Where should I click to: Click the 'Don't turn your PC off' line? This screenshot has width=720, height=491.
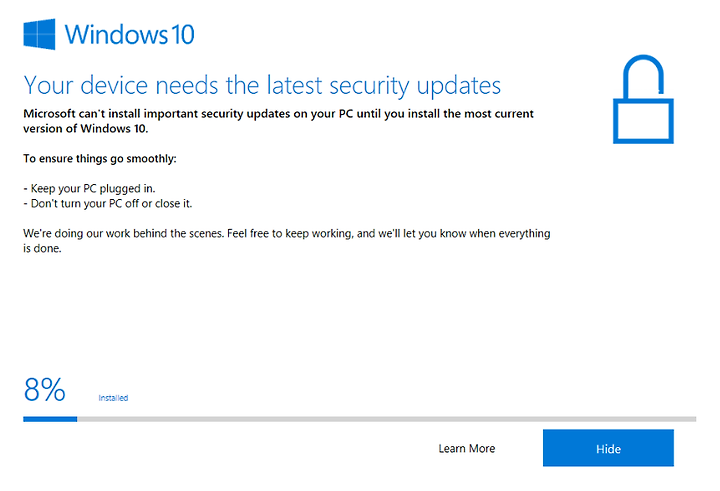coord(108,203)
